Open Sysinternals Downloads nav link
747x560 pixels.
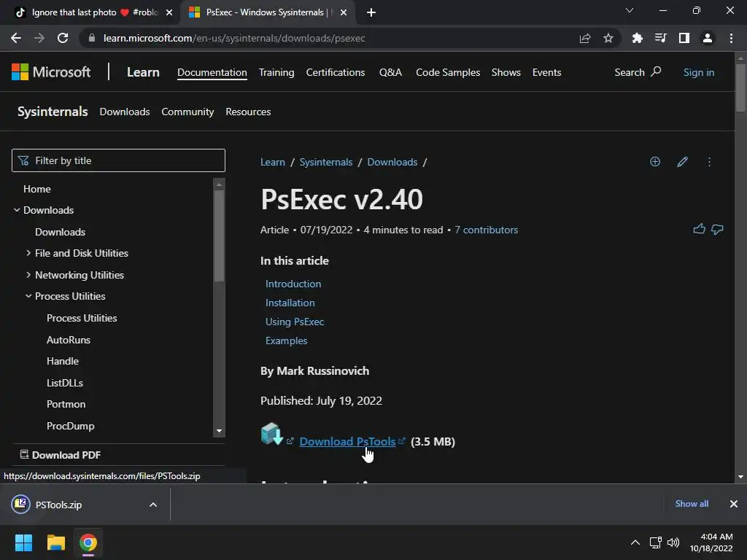124,112
